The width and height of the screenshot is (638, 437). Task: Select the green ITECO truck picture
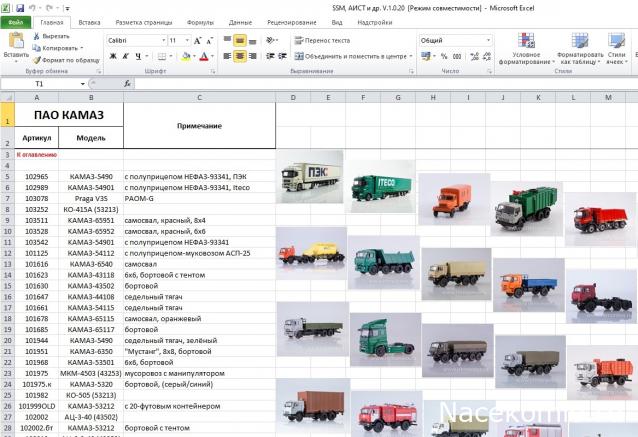[381, 186]
